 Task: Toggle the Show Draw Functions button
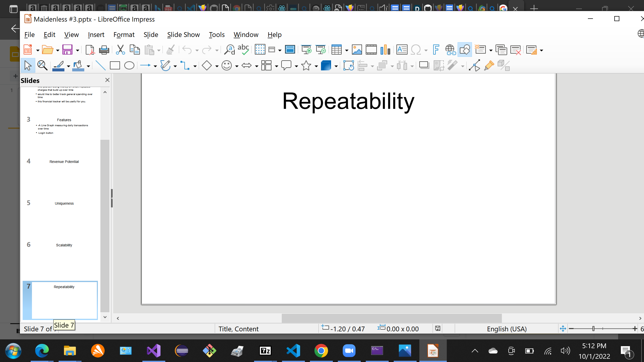point(465,50)
